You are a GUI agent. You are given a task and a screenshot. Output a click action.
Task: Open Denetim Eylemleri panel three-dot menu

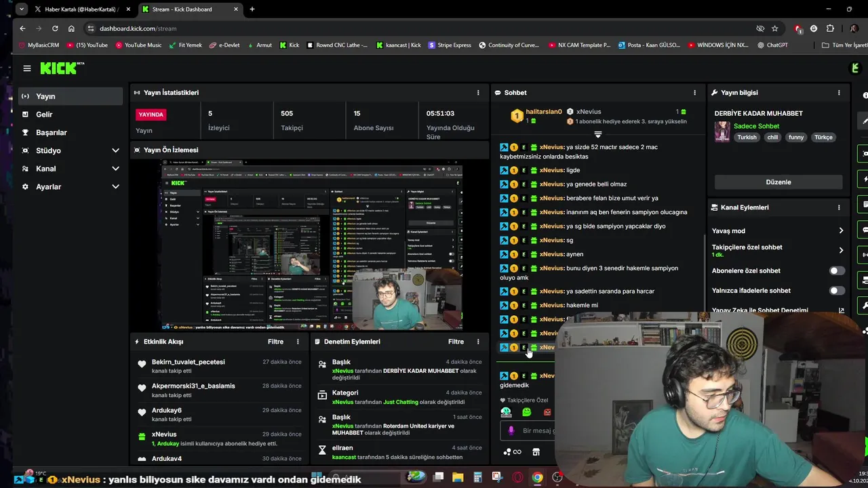(x=478, y=342)
